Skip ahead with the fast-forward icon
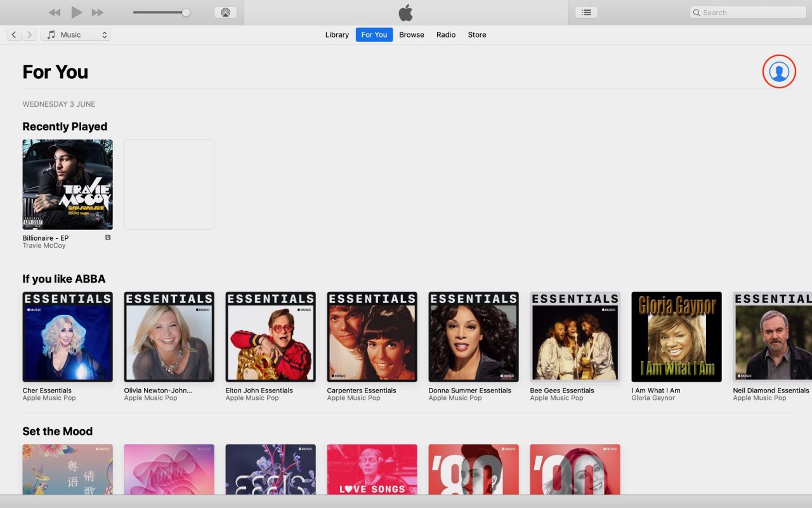812x508 pixels. coord(96,12)
